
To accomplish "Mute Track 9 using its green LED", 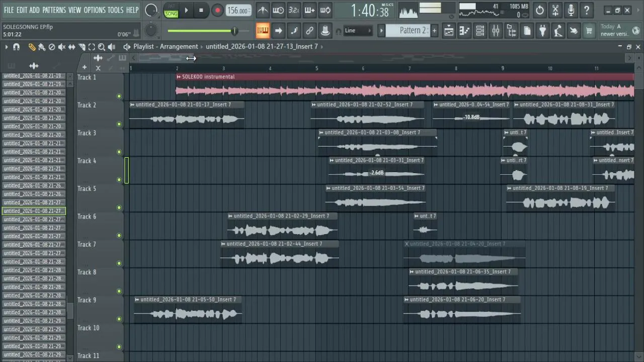I will (119, 319).
